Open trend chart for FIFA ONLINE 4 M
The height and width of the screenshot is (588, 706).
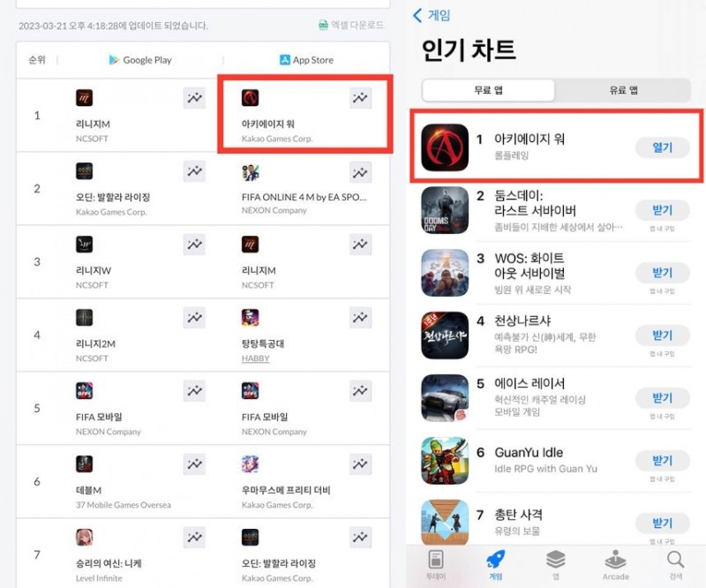point(360,172)
